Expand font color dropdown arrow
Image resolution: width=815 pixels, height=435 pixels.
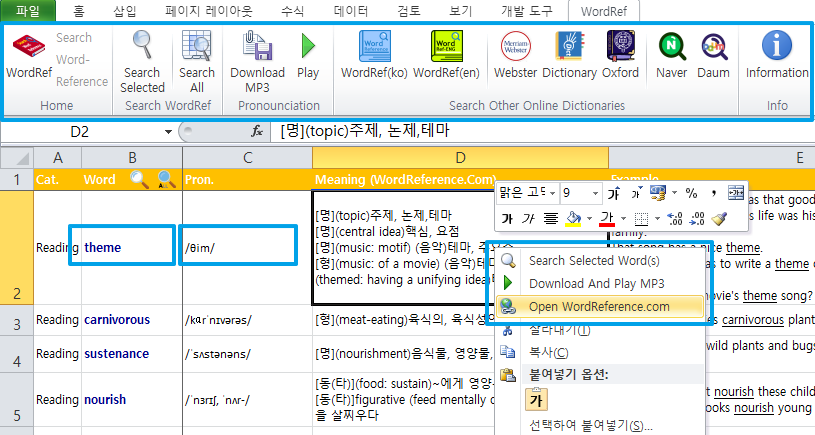coord(623,219)
